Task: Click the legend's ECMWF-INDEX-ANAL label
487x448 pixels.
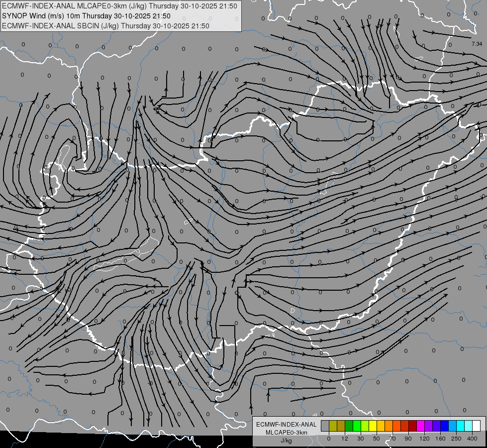Action: coord(286,425)
